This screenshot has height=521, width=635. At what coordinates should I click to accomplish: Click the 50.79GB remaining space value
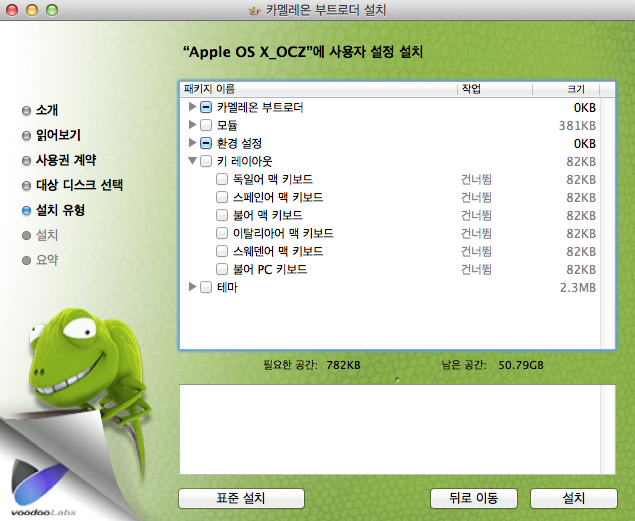(x=521, y=365)
